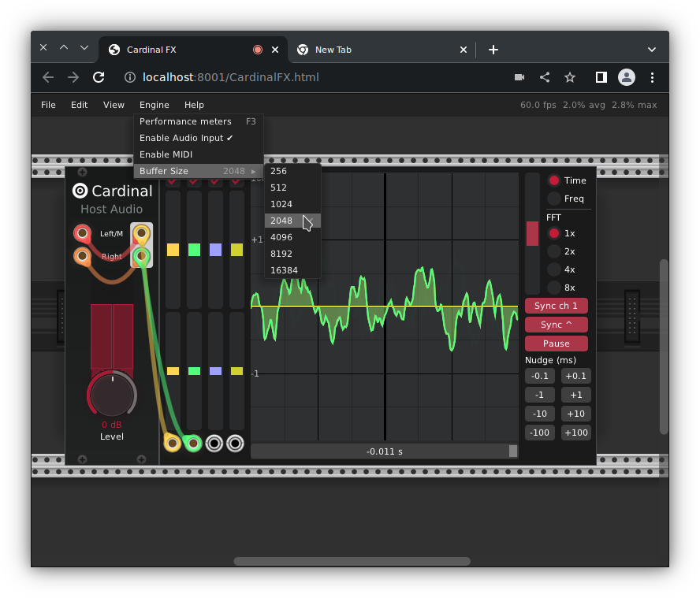Click the browser back arrow
700x598 pixels.
pos(48,77)
